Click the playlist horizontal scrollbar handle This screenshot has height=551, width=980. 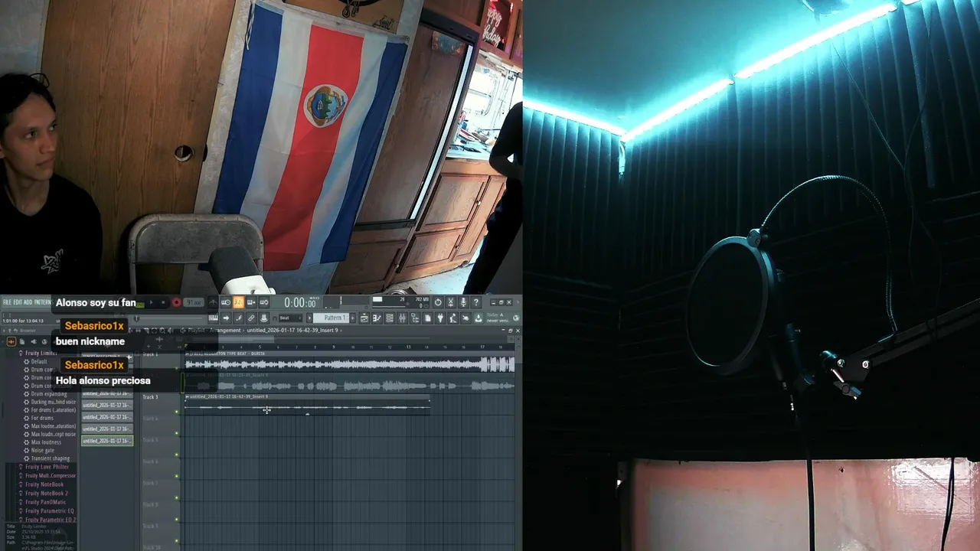pos(234,339)
